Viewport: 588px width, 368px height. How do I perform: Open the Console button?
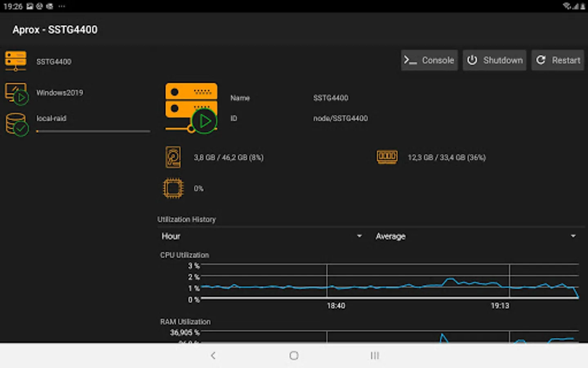coord(429,60)
